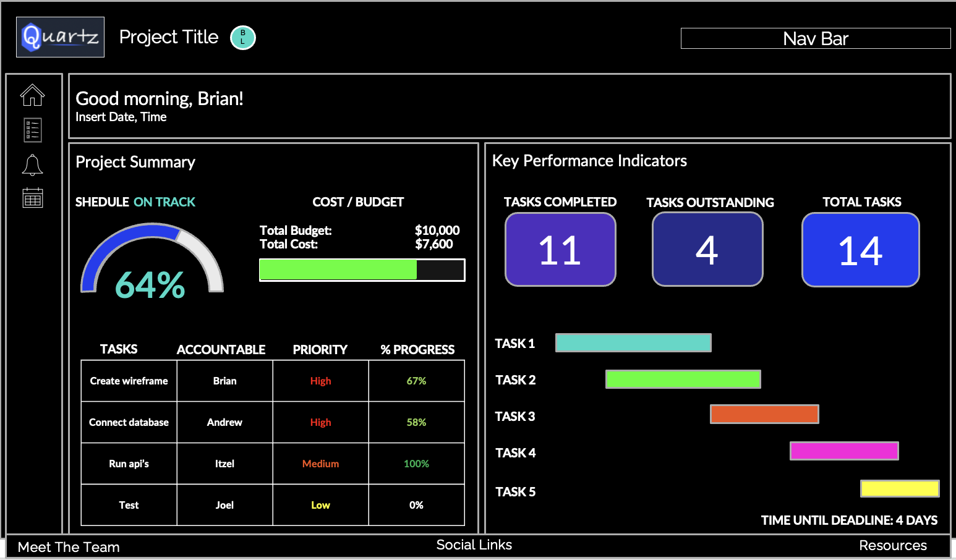Click the green cost budget progress bar
The width and height of the screenshot is (956, 560).
(x=362, y=270)
